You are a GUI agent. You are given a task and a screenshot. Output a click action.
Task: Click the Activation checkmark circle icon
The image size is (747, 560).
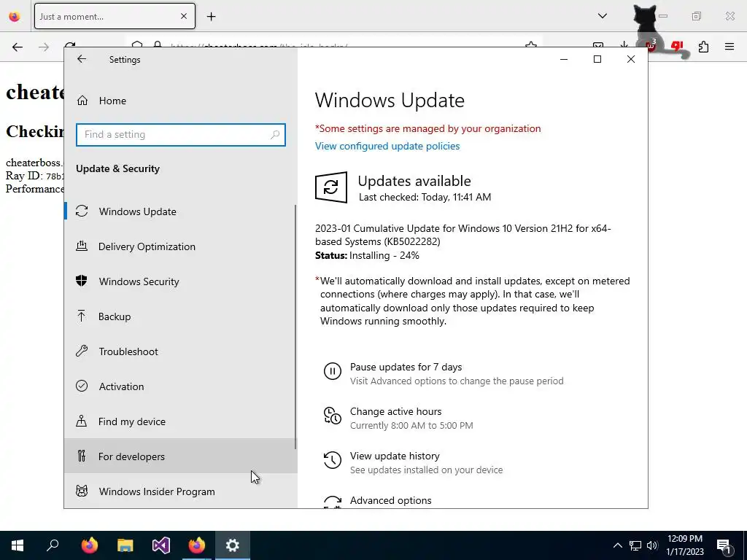click(82, 386)
